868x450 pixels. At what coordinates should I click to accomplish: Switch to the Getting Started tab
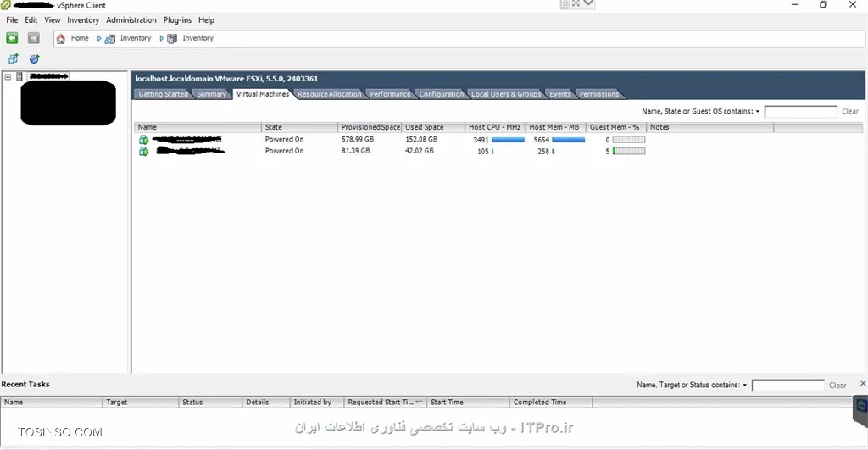point(163,94)
